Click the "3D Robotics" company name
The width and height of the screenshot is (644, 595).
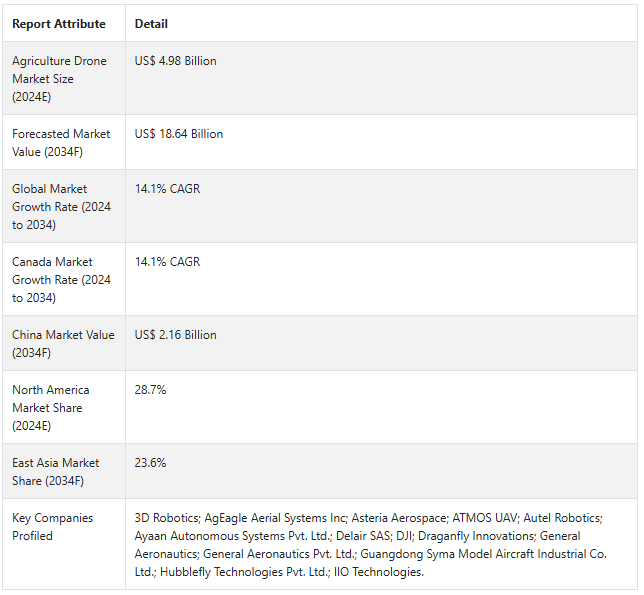point(166,518)
